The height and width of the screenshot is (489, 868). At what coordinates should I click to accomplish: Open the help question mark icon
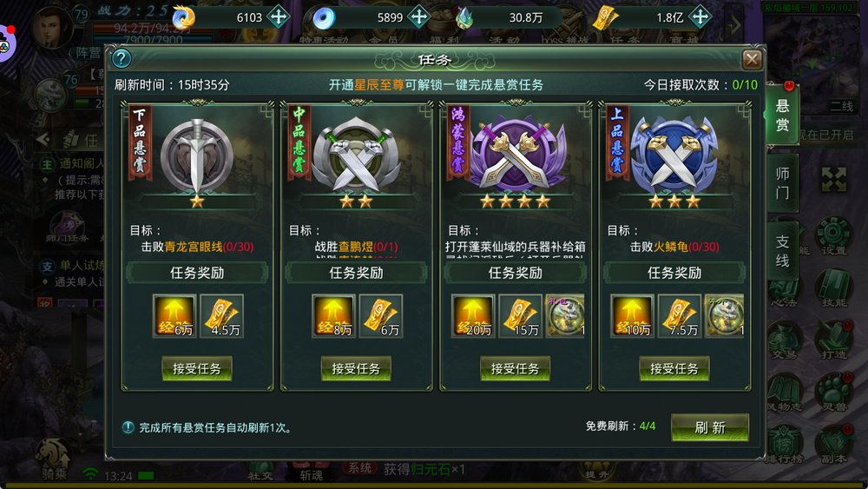pos(122,58)
